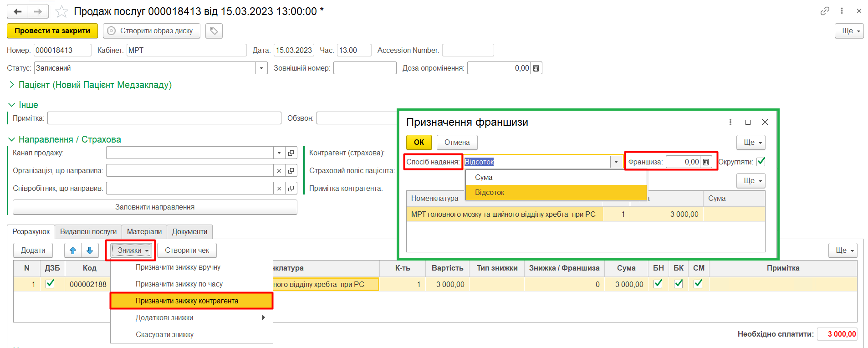
Task: Expand the Пацієнт section
Action: tap(12, 85)
